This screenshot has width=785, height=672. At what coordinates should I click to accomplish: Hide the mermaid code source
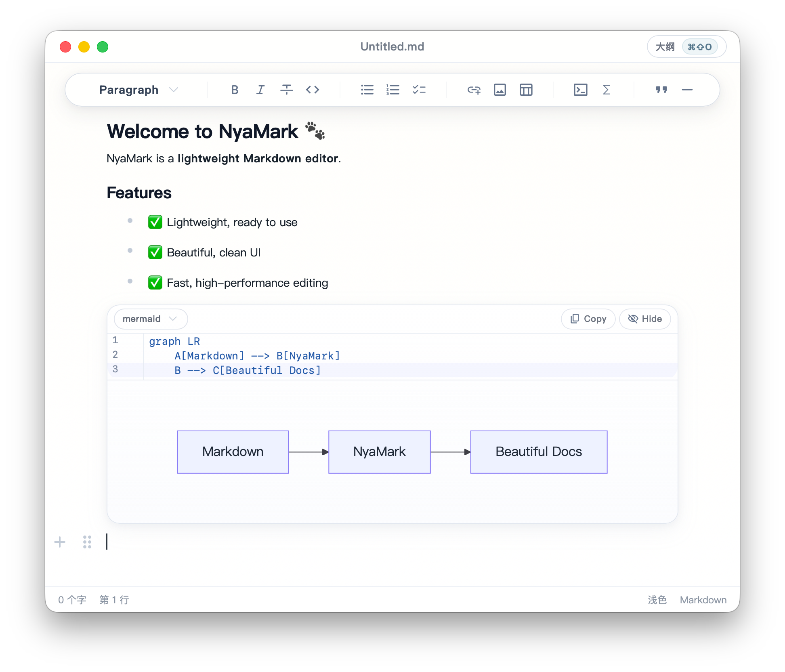(x=645, y=319)
